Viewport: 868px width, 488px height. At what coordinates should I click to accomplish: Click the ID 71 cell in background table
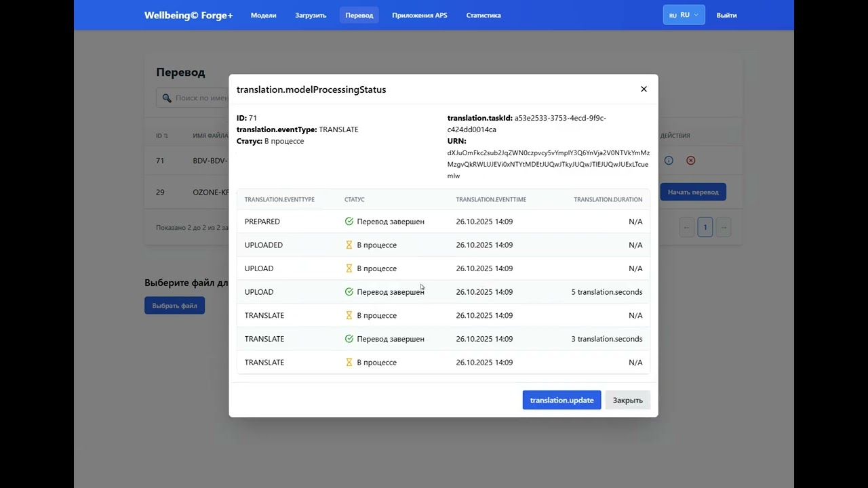[x=160, y=161]
